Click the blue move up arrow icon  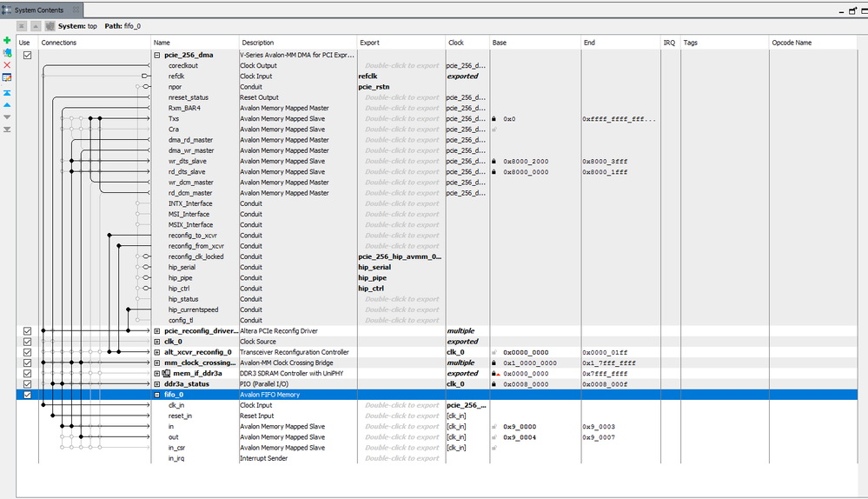click(x=7, y=104)
